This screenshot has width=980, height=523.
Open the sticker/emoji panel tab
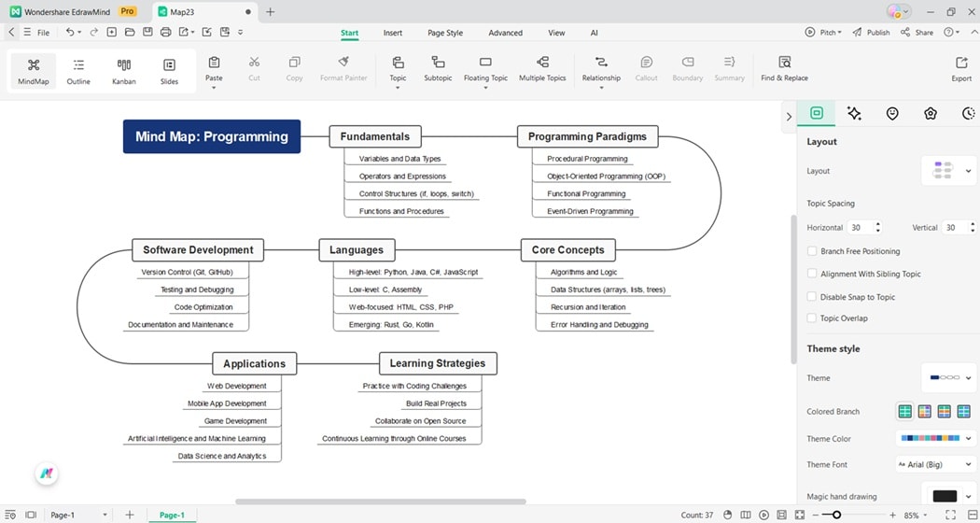pyautogui.click(x=892, y=113)
